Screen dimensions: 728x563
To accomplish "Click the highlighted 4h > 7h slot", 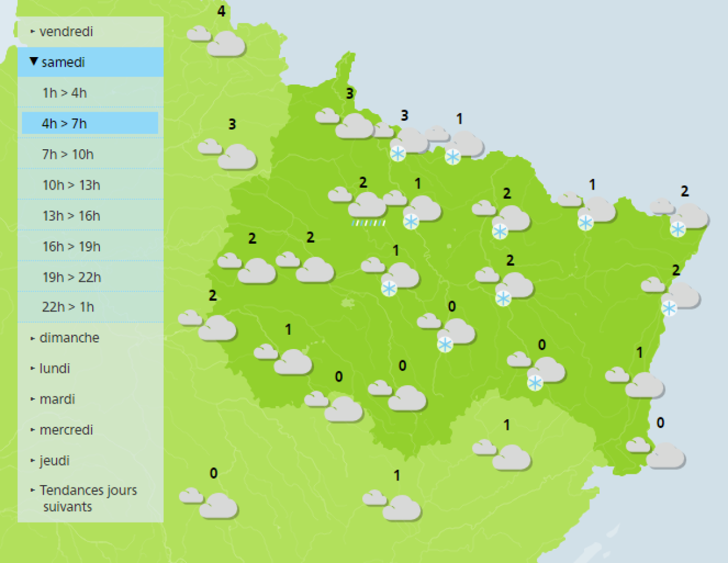I will (x=64, y=124).
